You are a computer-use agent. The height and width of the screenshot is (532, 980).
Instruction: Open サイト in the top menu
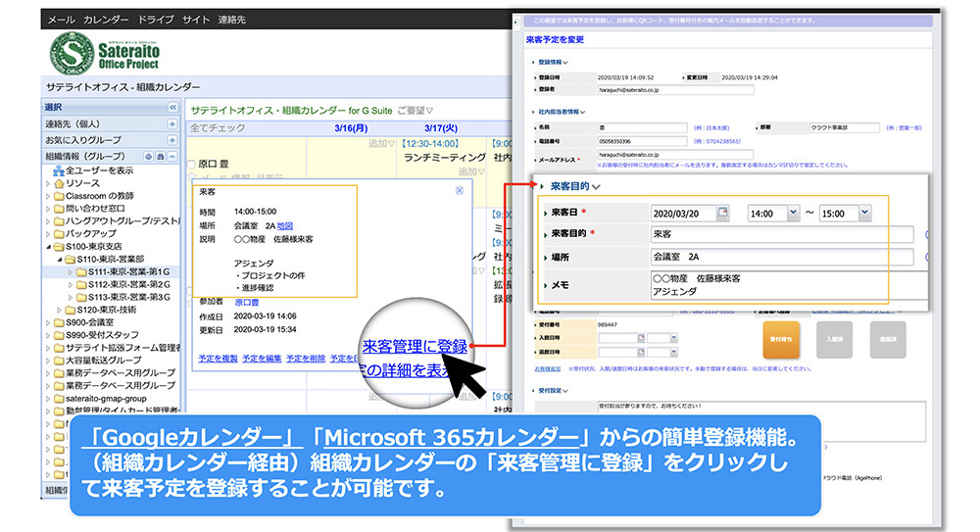[196, 20]
